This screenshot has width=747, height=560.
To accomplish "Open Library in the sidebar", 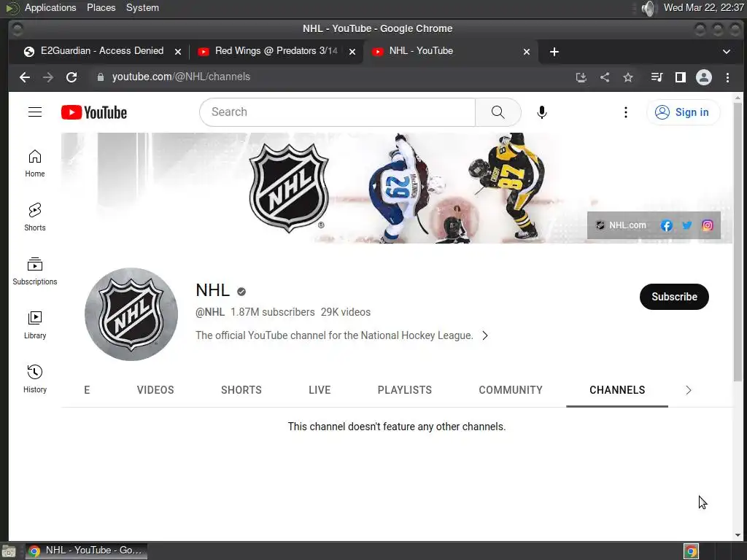I will [35, 325].
